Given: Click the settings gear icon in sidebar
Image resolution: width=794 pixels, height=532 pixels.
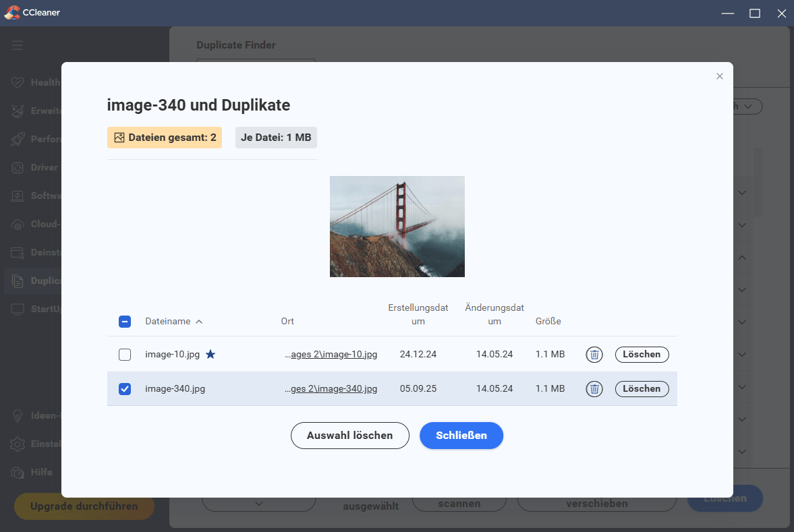Looking at the screenshot, I should 18,444.
